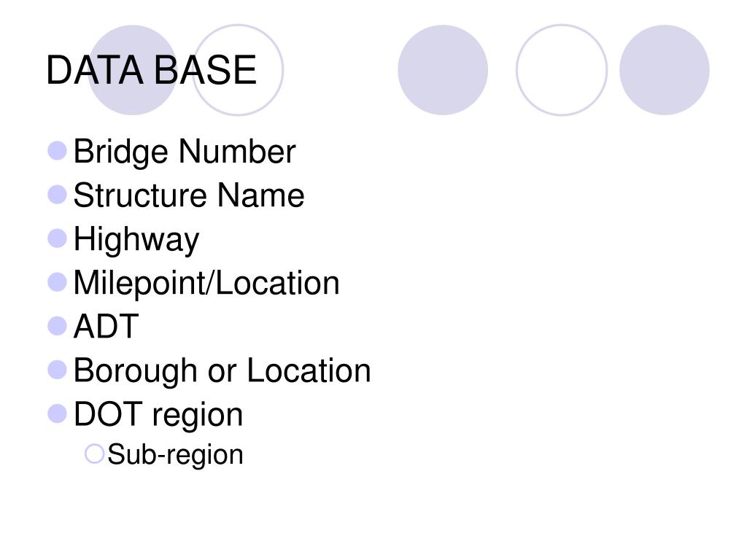This screenshot has height=560, width=747.
Task: Click bullet dot next to ADT
Action: pos(57,326)
